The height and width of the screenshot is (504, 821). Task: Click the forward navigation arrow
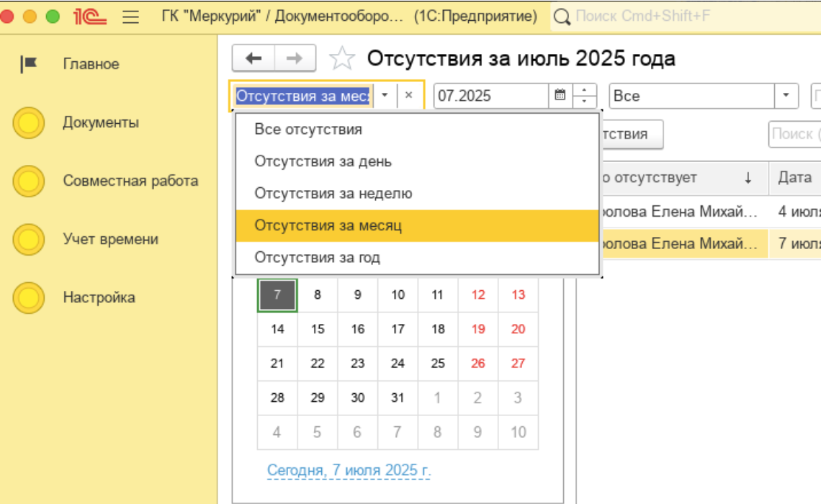pos(295,59)
